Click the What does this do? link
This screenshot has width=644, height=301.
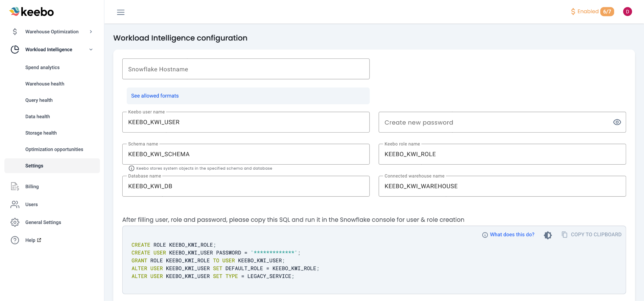(512, 235)
